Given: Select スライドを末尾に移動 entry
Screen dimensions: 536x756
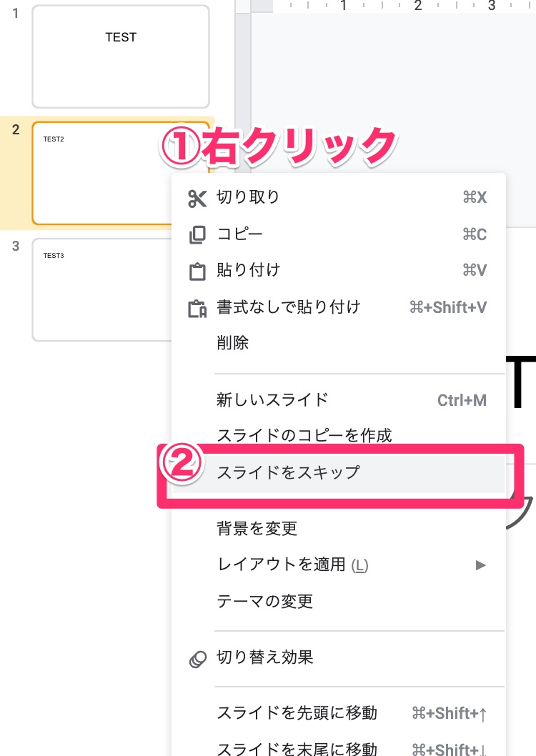Looking at the screenshot, I should [x=297, y=748].
